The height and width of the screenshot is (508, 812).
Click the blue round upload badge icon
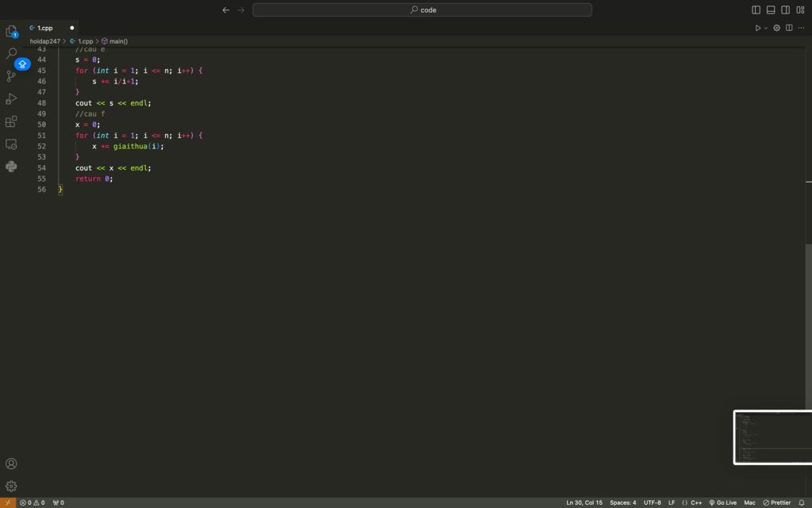22,63
